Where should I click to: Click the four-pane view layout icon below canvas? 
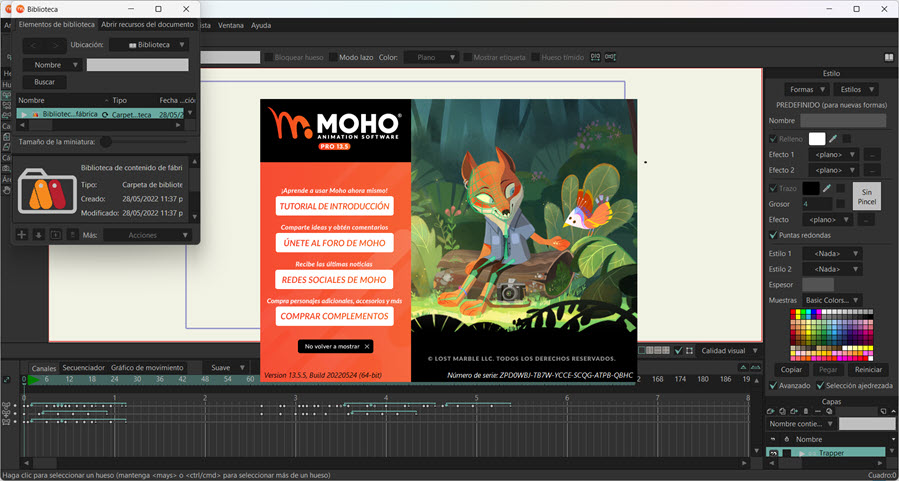click(665, 350)
